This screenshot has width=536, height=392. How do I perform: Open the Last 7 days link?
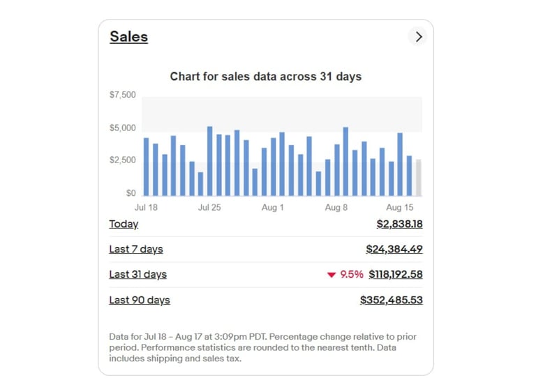tap(136, 249)
